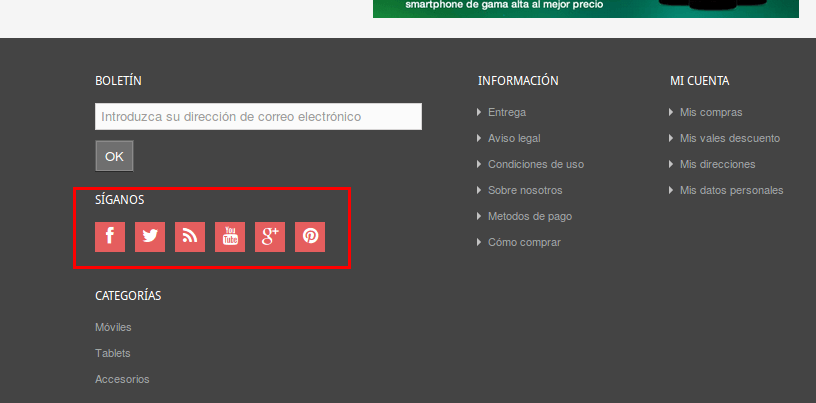Click the INFORMACIÓN footer heading
816x403 pixels.
(x=518, y=81)
